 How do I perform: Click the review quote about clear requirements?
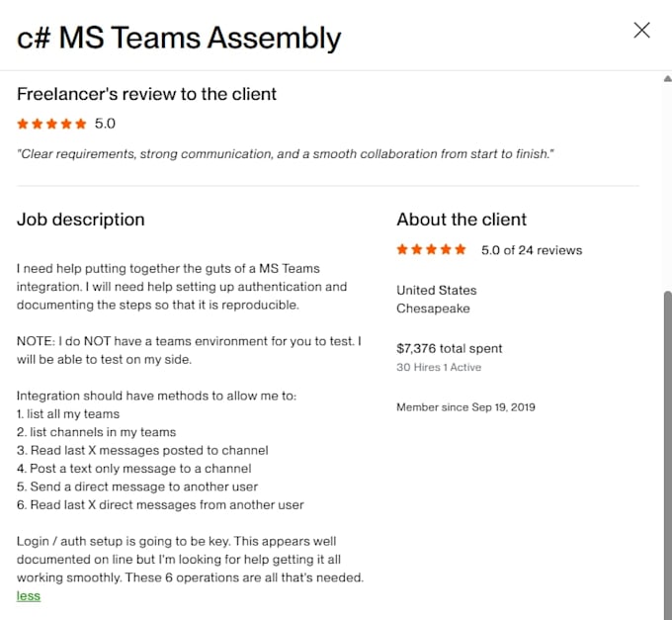[x=285, y=154]
